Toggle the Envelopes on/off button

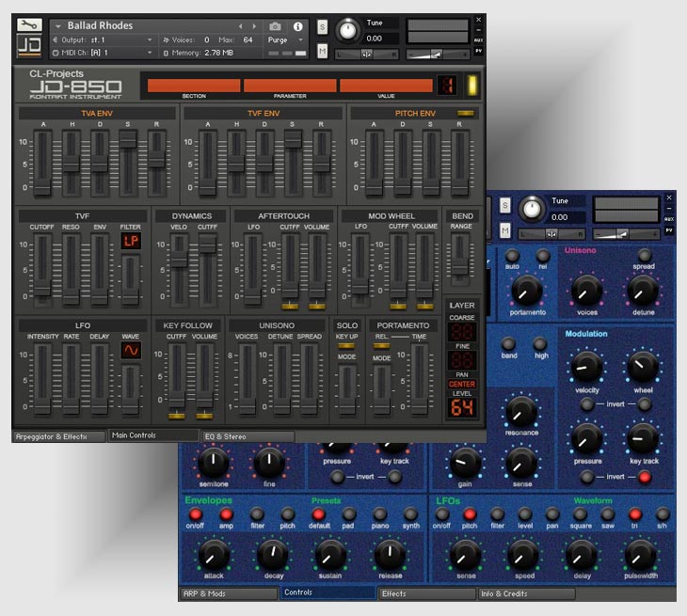point(196,514)
